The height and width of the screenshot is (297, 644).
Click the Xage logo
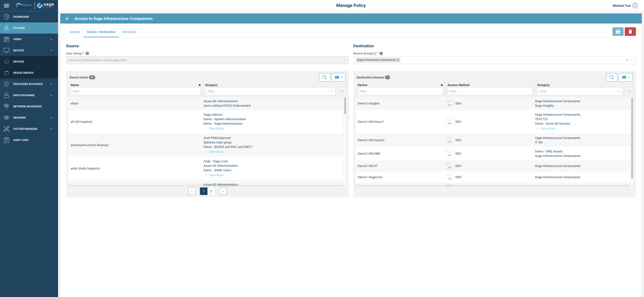point(46,5)
